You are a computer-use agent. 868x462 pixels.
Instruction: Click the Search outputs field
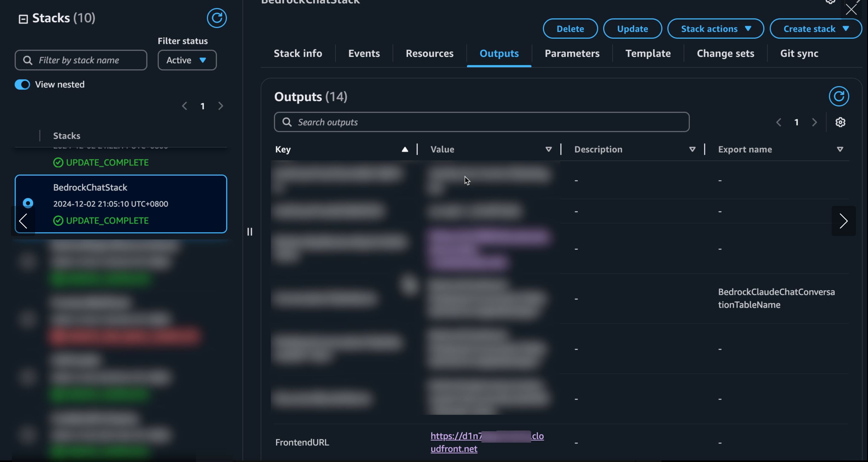pos(482,122)
